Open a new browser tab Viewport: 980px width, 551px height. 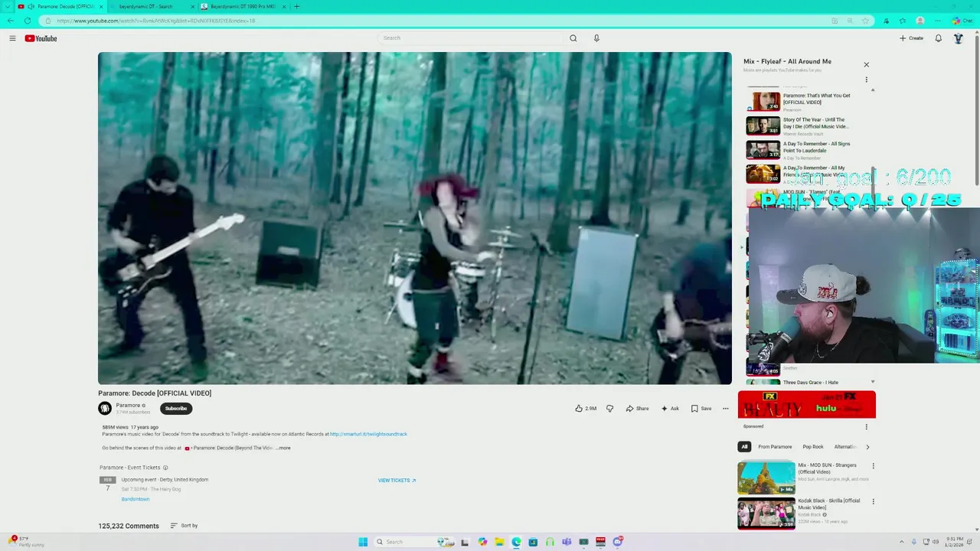coord(296,6)
